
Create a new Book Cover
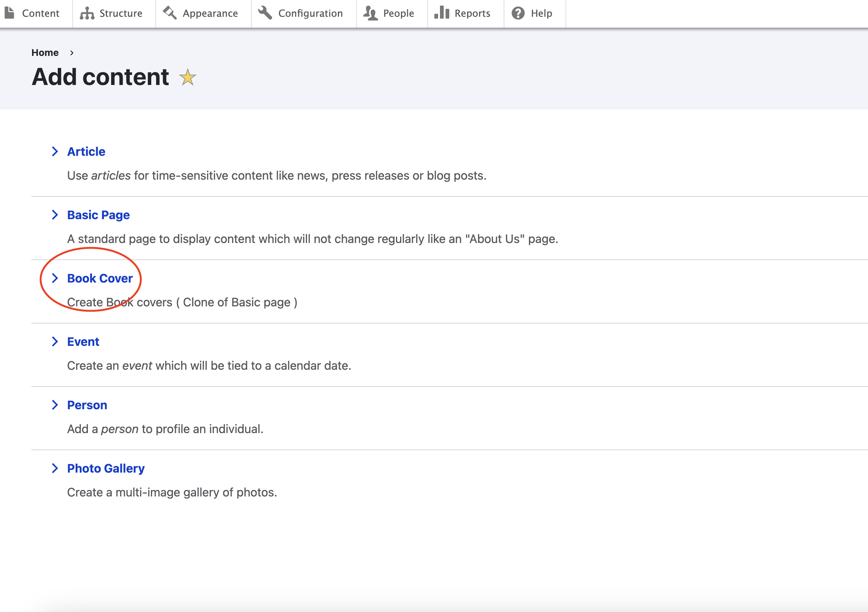pos(100,278)
